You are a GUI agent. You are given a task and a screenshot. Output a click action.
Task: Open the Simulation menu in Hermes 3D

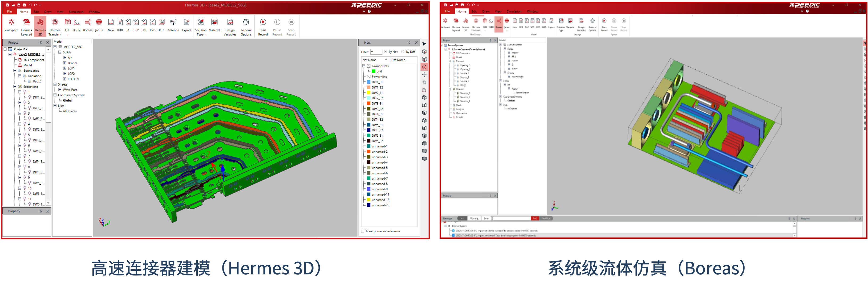click(76, 12)
